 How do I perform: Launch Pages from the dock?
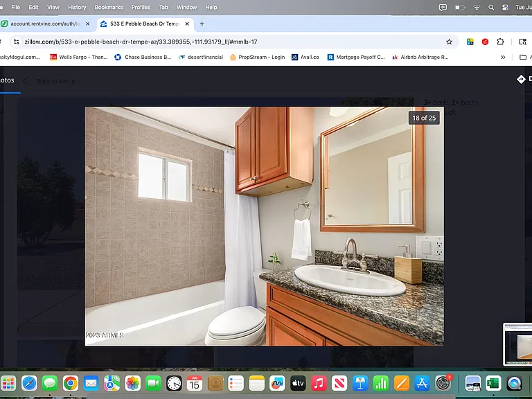[x=401, y=384]
